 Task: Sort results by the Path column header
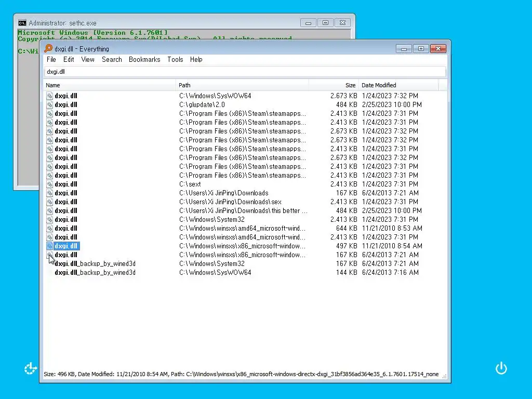[242, 85]
